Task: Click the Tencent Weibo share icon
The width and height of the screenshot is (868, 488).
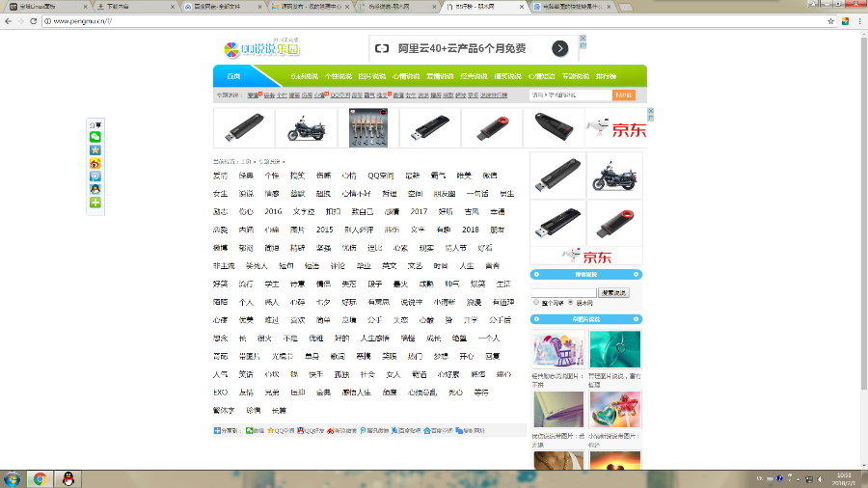Action: (95, 176)
